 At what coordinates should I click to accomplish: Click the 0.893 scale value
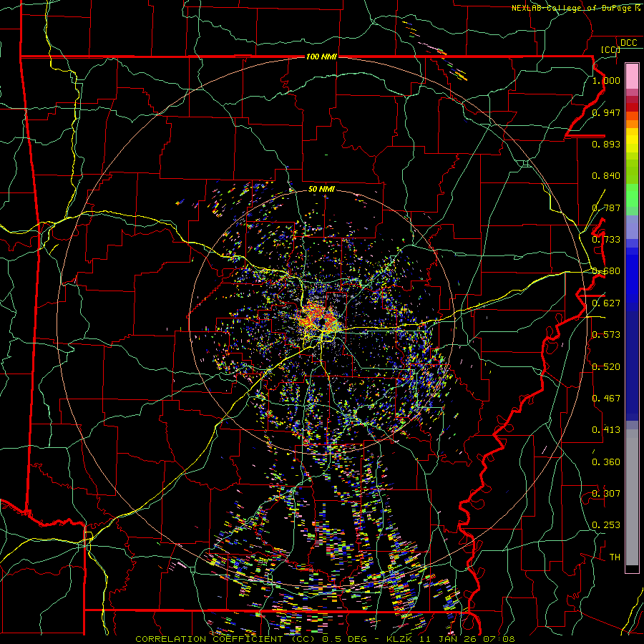coord(606,144)
